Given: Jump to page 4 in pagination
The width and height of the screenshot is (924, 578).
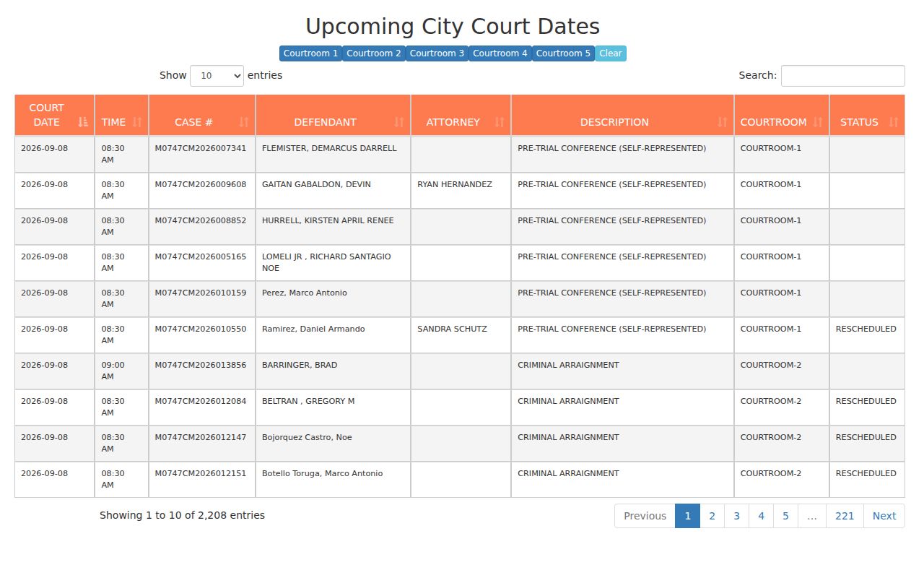Looking at the screenshot, I should 761,516.
